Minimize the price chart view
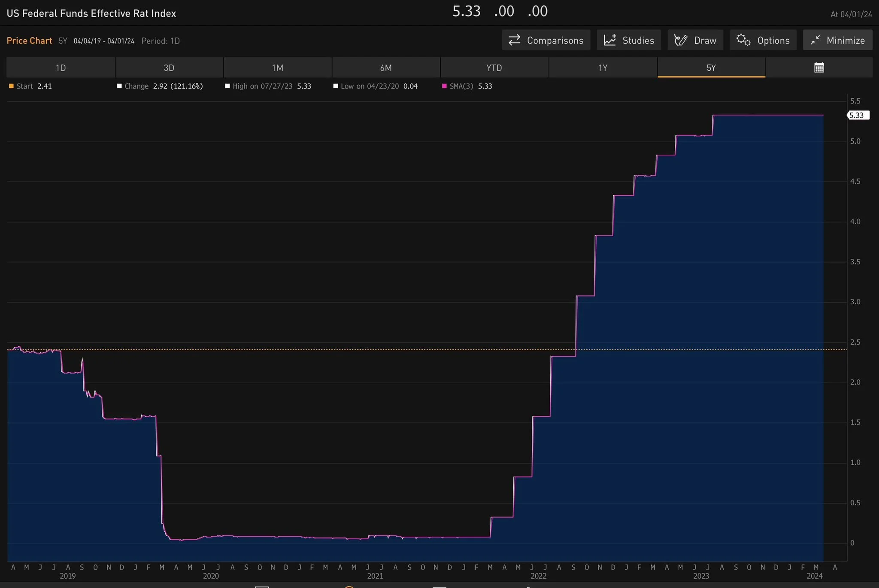This screenshot has width=879, height=588. 837,40
